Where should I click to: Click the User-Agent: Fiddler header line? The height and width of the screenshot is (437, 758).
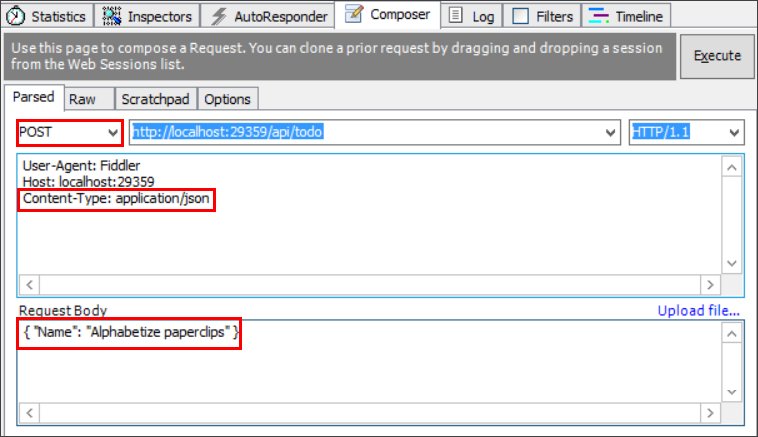pos(81,166)
